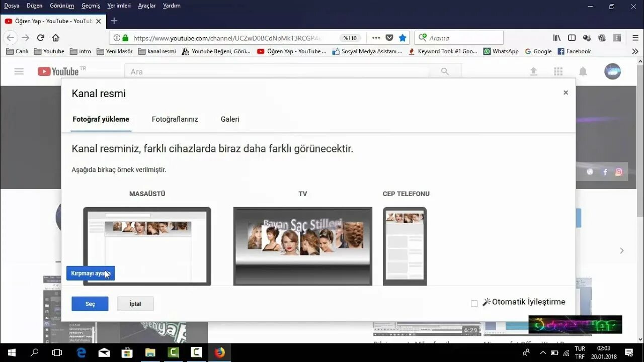This screenshot has width=644, height=362.
Task: Click the İptal button
Action: [x=135, y=304]
